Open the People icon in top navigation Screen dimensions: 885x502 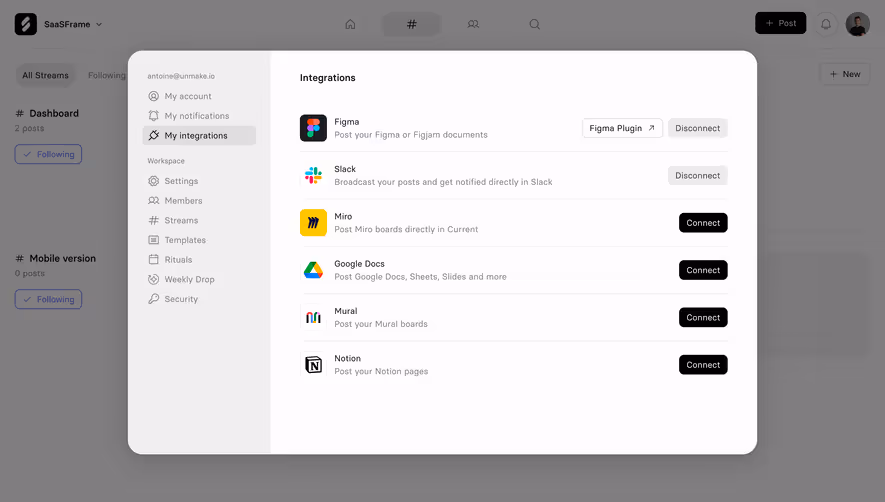coord(473,24)
